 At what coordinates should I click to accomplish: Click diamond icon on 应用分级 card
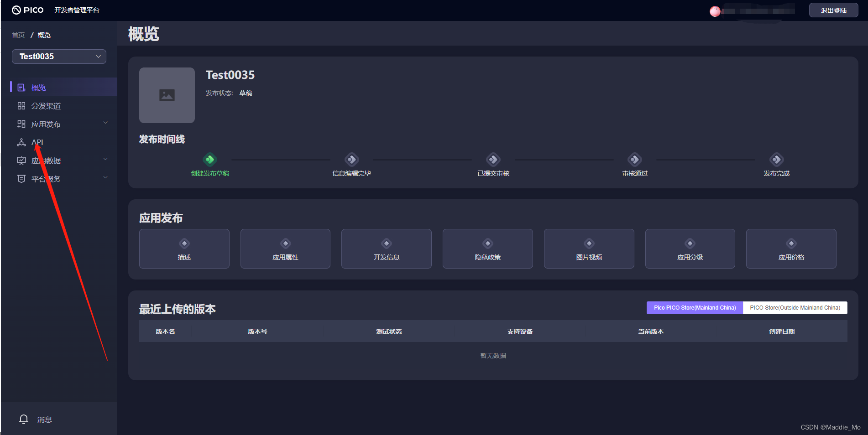click(x=690, y=243)
